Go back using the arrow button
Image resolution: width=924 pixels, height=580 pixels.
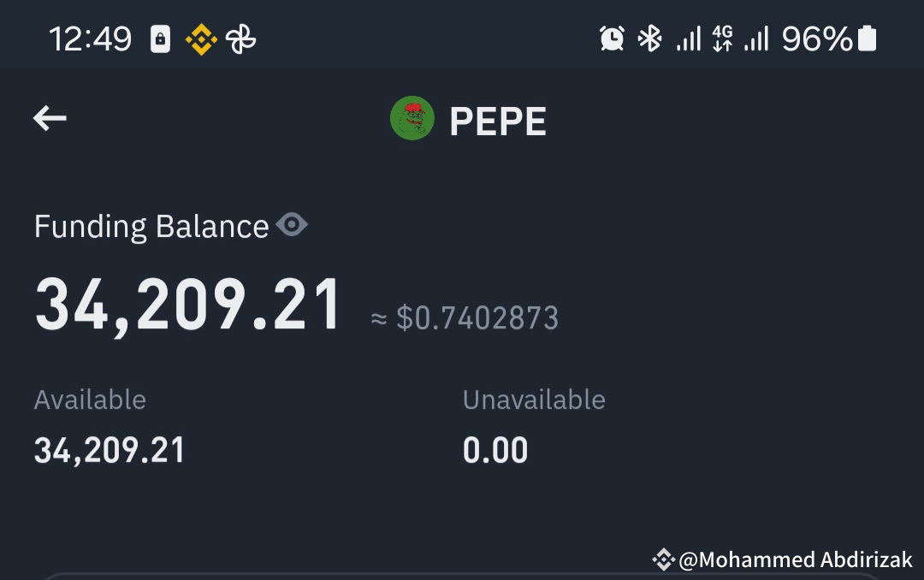(x=50, y=118)
